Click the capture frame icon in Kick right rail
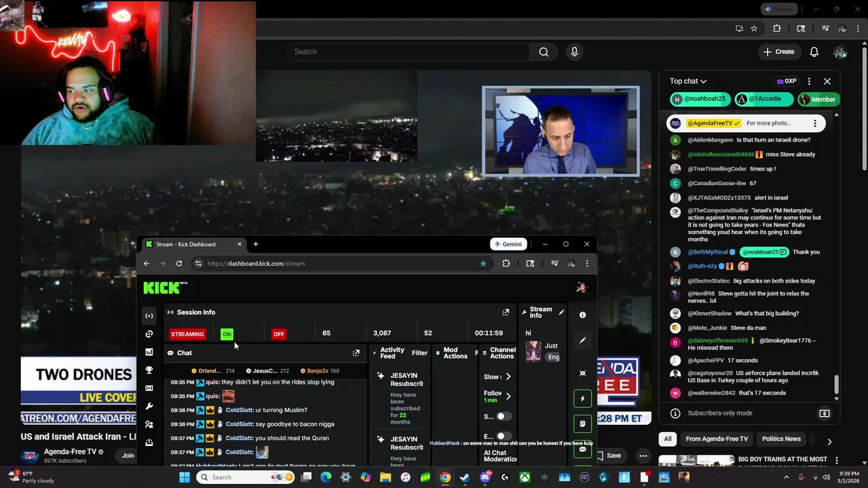 [583, 373]
